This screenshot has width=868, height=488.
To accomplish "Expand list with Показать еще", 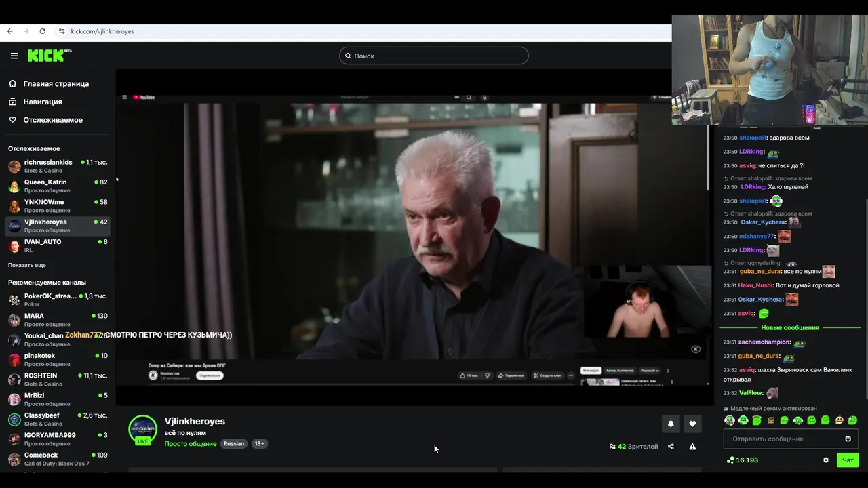I will (x=27, y=265).
